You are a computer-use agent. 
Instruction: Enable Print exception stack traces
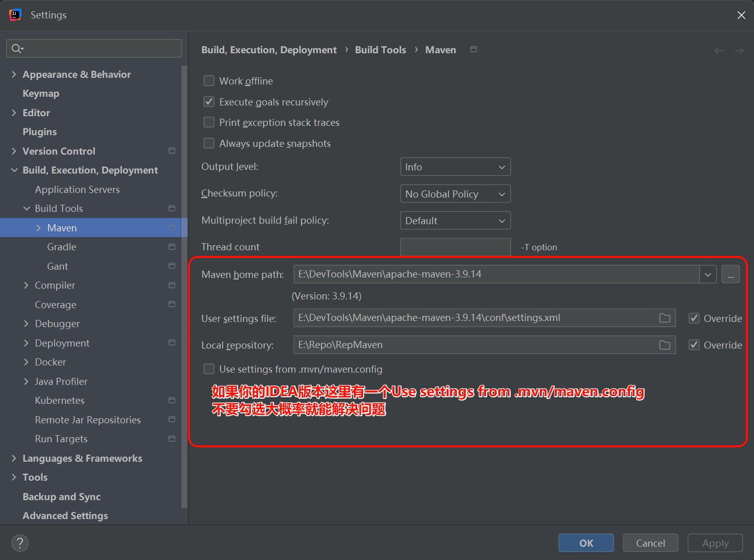[209, 122]
